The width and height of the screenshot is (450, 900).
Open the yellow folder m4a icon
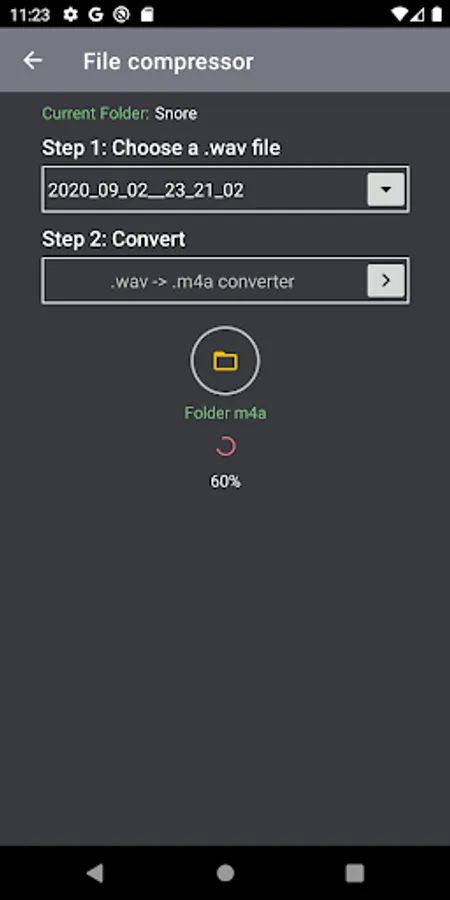click(x=225, y=360)
